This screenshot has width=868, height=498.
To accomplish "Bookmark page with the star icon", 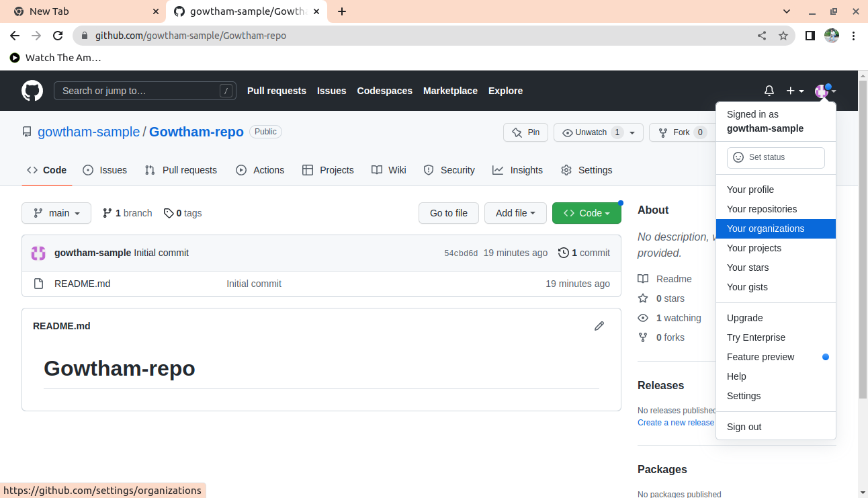I will [x=783, y=36].
